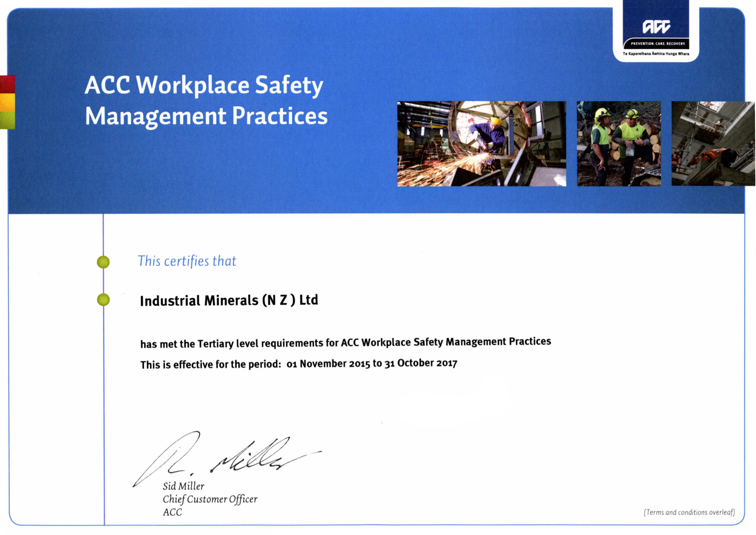This screenshot has height=535, width=756.
Task: Click the green color block on left edge
Action: tap(7, 120)
